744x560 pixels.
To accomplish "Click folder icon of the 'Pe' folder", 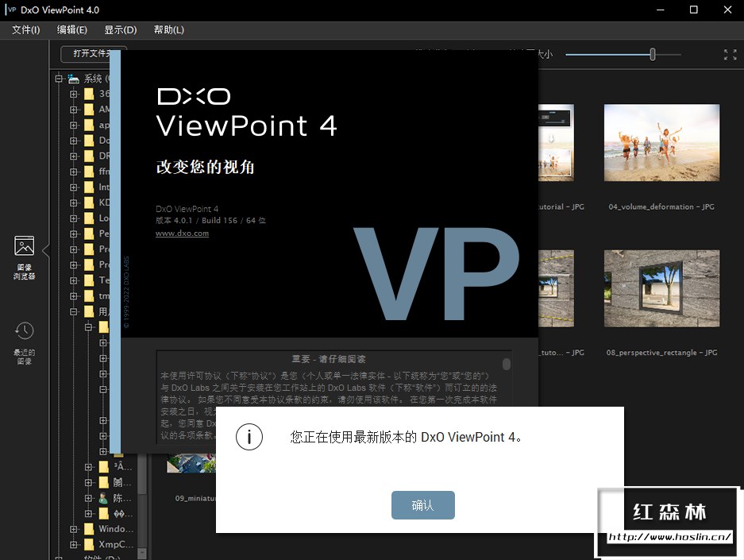I will click(89, 234).
